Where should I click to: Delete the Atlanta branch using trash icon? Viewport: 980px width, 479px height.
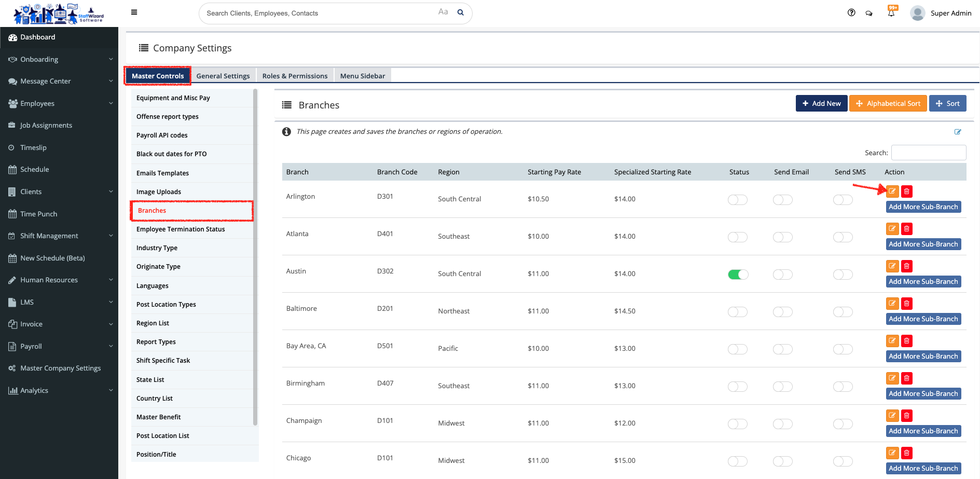907,229
